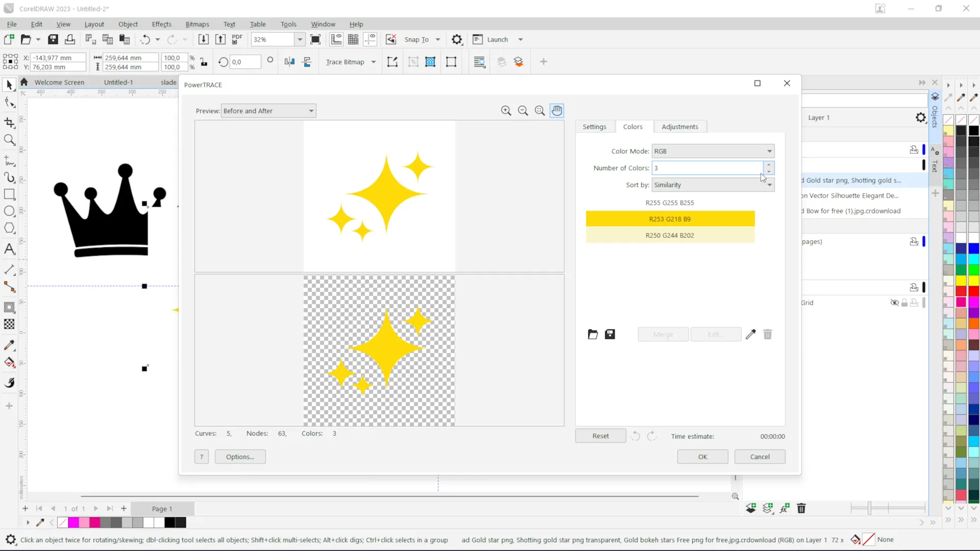Open CorelDRAW Options gear icon
The height and width of the screenshot is (551, 980).
pyautogui.click(x=457, y=39)
